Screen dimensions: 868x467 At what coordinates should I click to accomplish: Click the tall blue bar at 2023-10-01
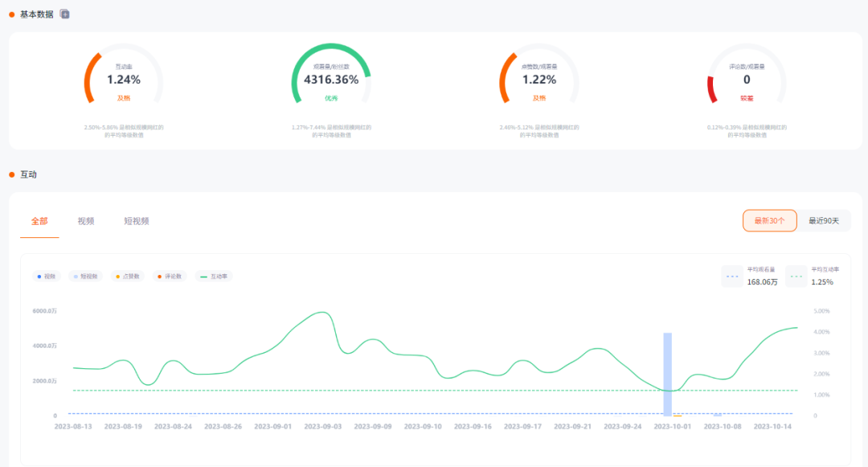coord(668,374)
